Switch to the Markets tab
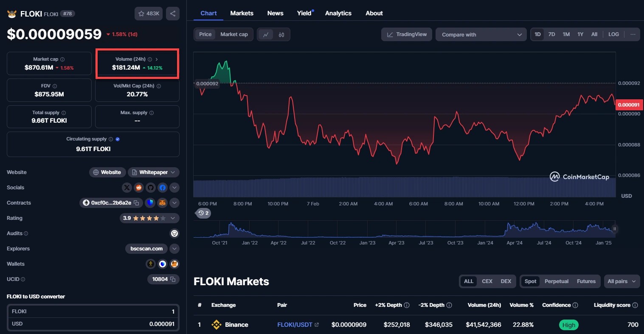 click(x=242, y=13)
